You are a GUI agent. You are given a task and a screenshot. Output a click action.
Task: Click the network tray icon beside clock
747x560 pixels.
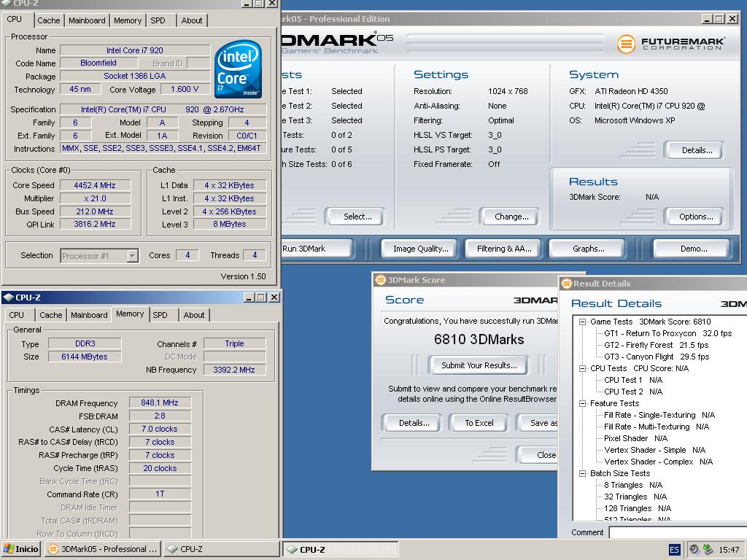pyautogui.click(x=708, y=549)
